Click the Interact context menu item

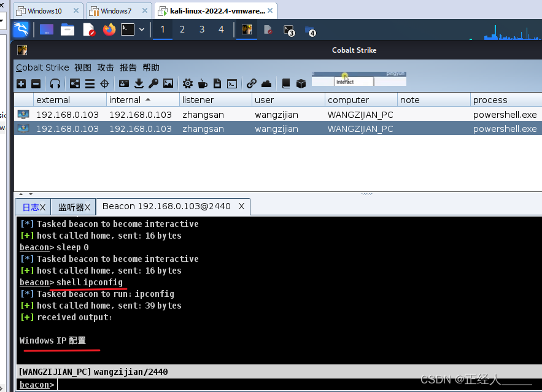click(x=354, y=82)
